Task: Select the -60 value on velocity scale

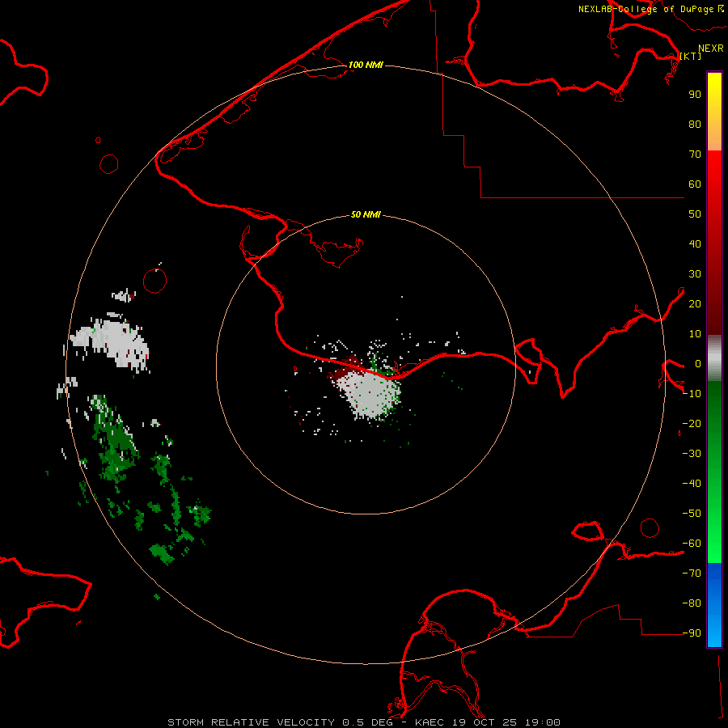Action: pos(692,544)
